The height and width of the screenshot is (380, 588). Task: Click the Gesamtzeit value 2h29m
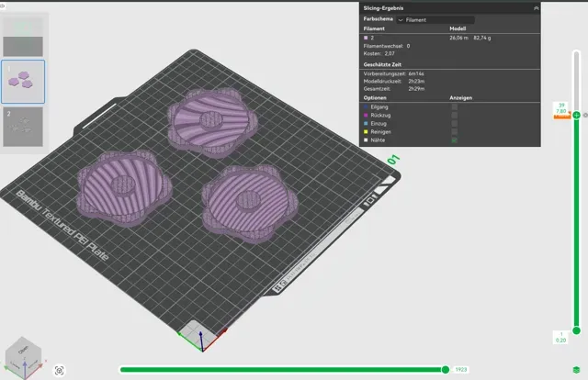pyautogui.click(x=416, y=89)
